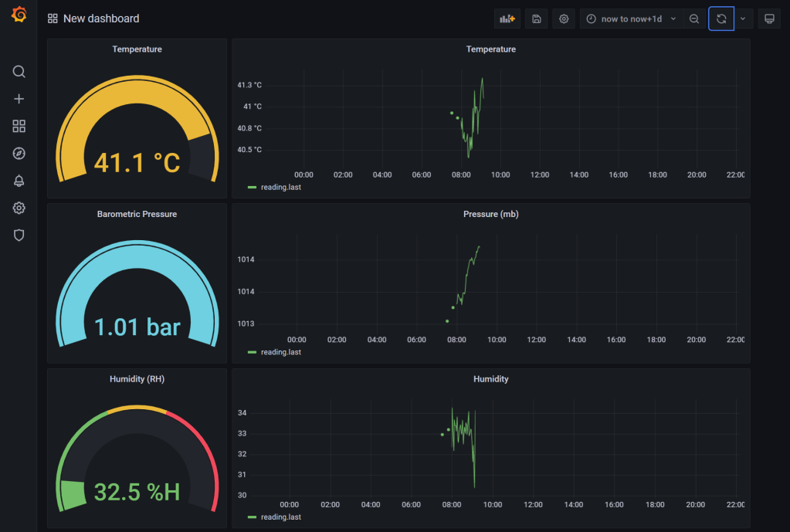Click the Add panel icon in toolbar

tap(507, 18)
